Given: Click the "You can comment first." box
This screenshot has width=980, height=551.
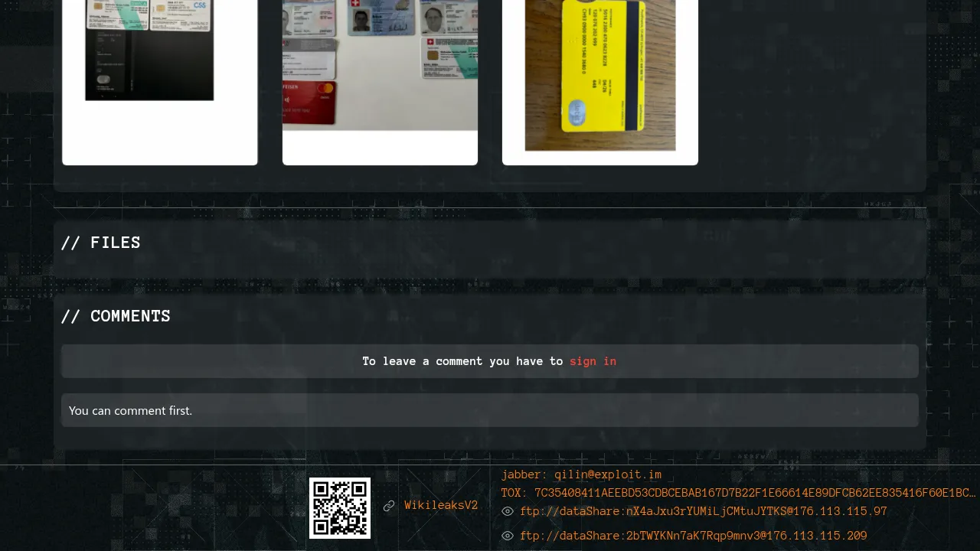Looking at the screenshot, I should pos(490,410).
